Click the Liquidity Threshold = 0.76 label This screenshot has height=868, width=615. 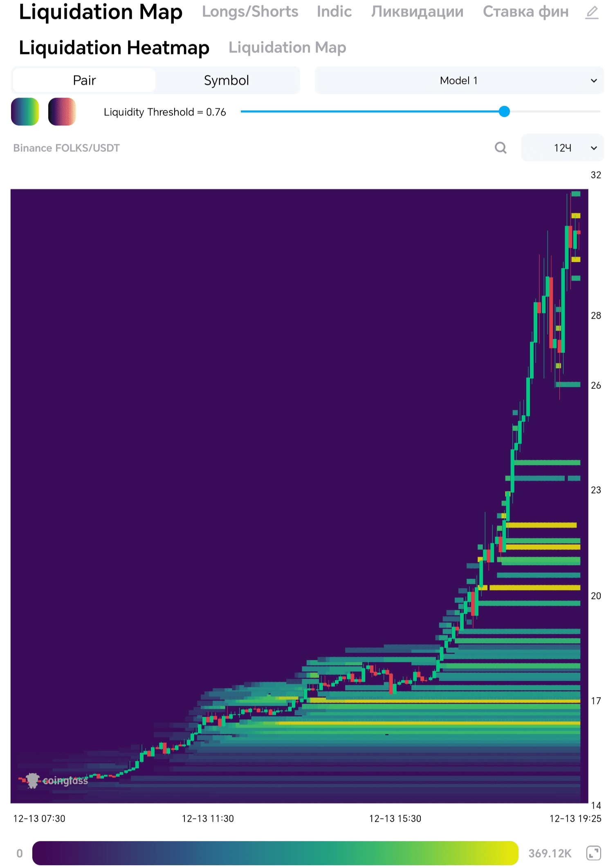[165, 112]
